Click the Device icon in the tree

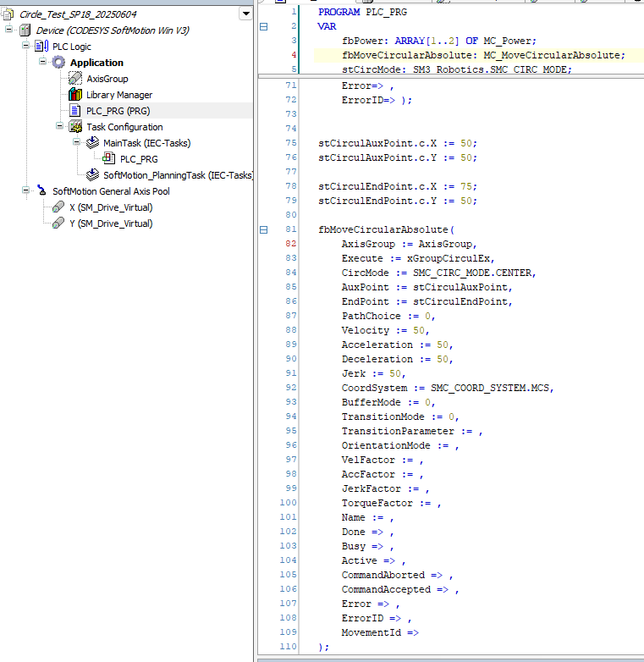point(25,30)
